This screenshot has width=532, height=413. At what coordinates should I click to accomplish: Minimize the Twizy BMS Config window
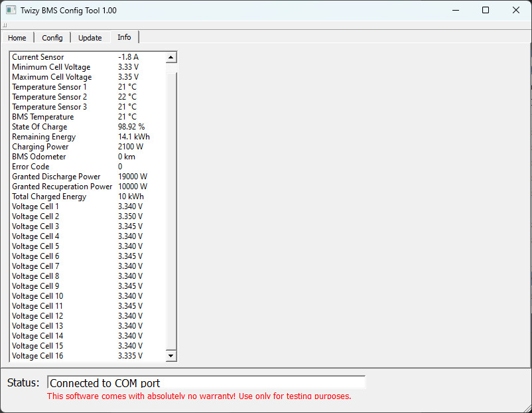click(x=455, y=11)
